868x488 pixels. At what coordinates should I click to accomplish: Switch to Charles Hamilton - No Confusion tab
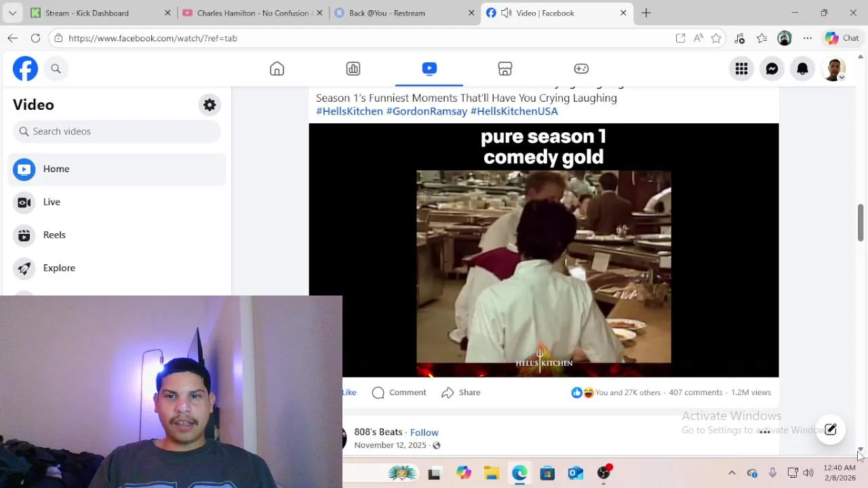point(254,13)
